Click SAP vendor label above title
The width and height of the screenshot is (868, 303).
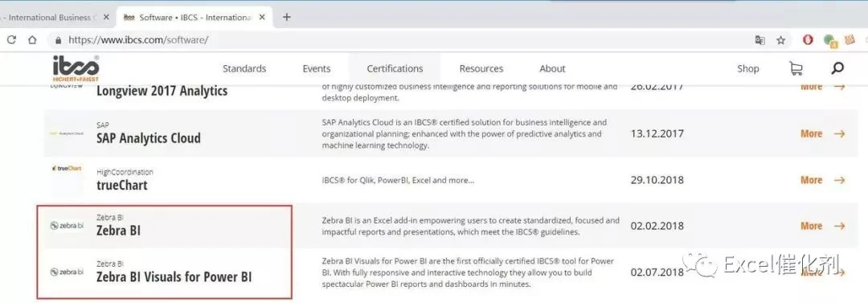(x=102, y=125)
